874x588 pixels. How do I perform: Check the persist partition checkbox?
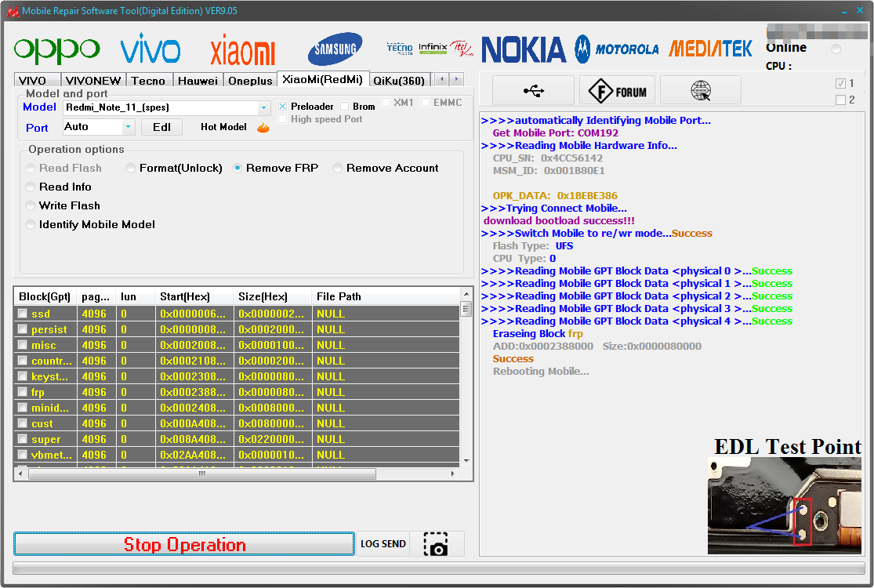22,329
